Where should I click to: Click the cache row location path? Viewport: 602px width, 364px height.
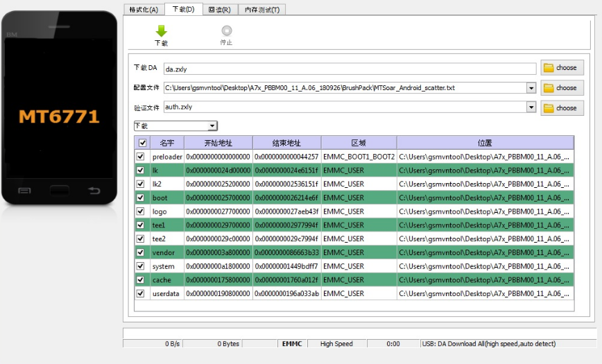(x=485, y=280)
